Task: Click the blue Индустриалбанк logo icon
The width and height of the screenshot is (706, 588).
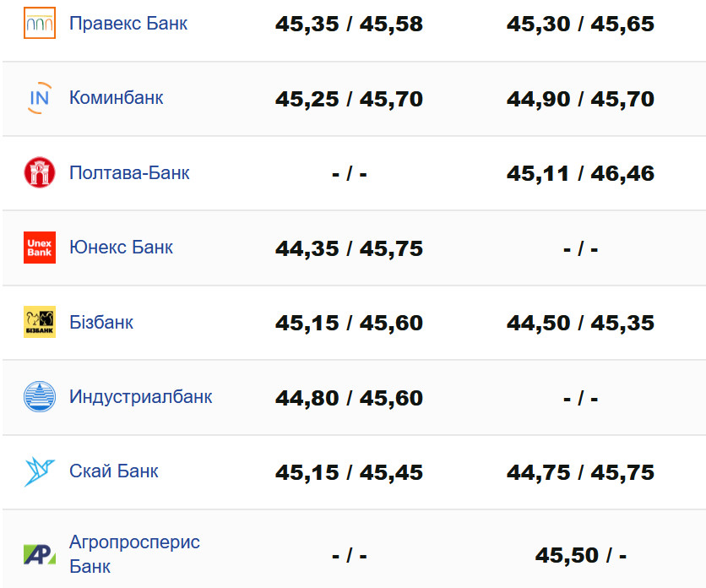Action: [x=40, y=396]
